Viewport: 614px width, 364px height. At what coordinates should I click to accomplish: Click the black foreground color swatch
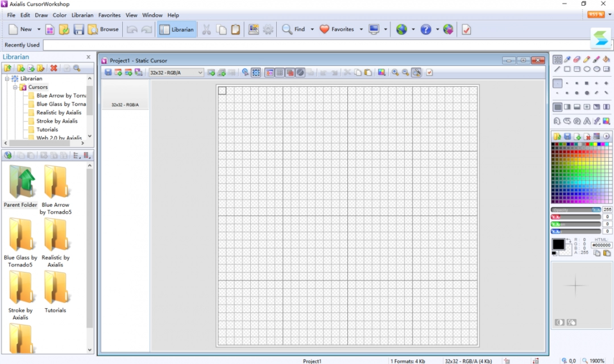click(558, 244)
